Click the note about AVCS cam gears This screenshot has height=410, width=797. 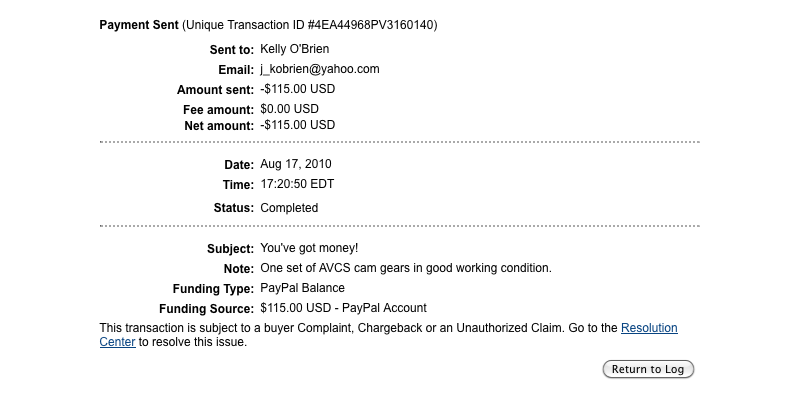coord(405,268)
